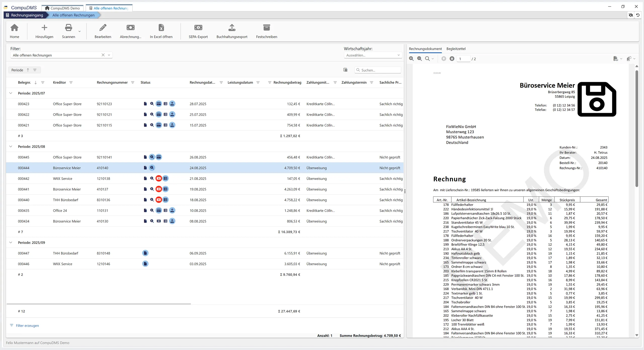This screenshot has height=350, width=644.
Task: Switch to the Begleitzettel tab
Action: click(x=456, y=49)
